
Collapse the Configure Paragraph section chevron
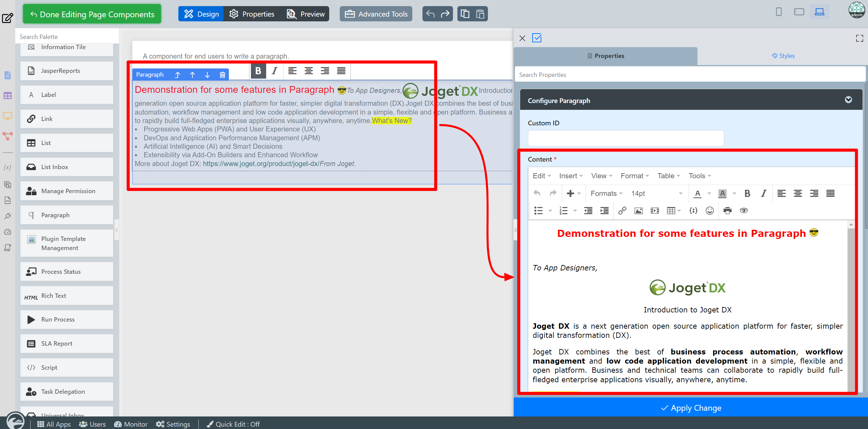(x=848, y=100)
